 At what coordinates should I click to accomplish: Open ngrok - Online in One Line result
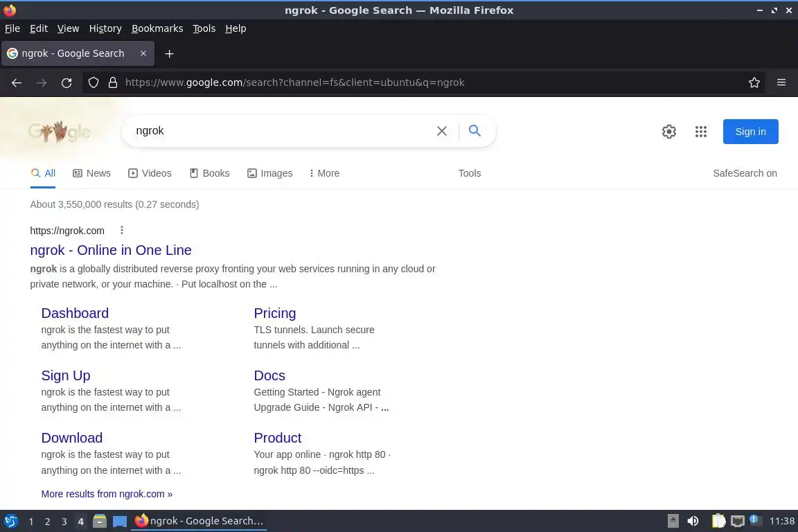click(x=111, y=250)
